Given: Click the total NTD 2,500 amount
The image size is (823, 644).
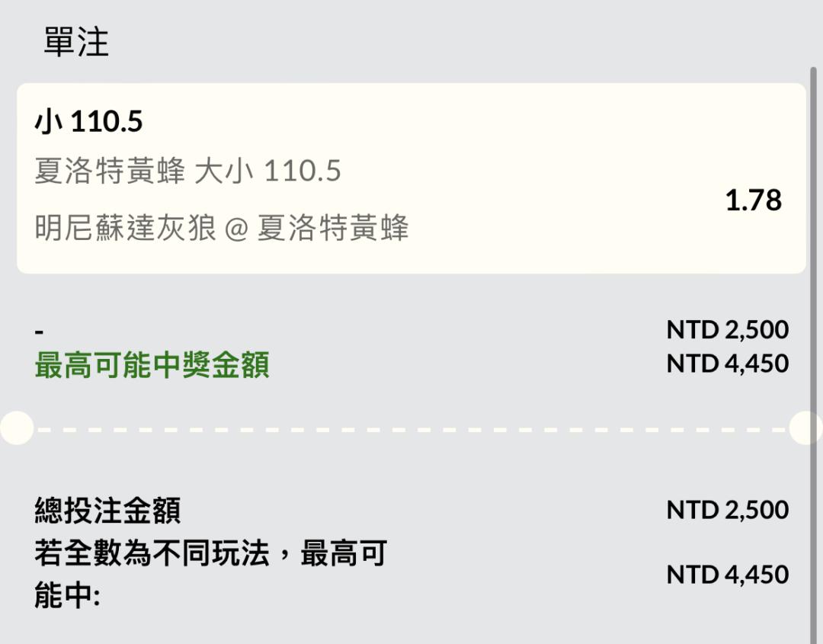Looking at the screenshot, I should (x=728, y=510).
